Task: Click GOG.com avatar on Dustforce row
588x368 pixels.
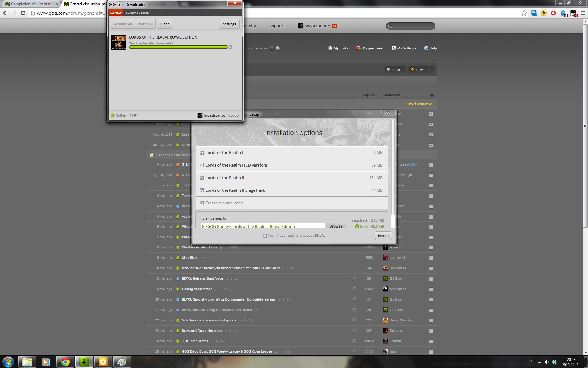Action: [386, 278]
